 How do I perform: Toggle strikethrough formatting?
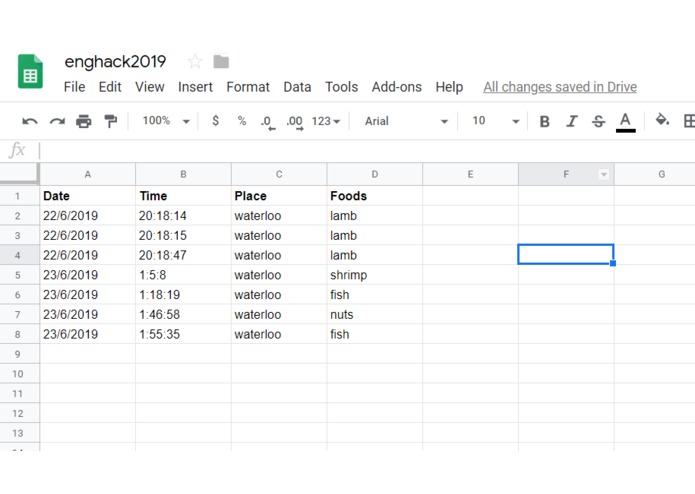tap(598, 121)
